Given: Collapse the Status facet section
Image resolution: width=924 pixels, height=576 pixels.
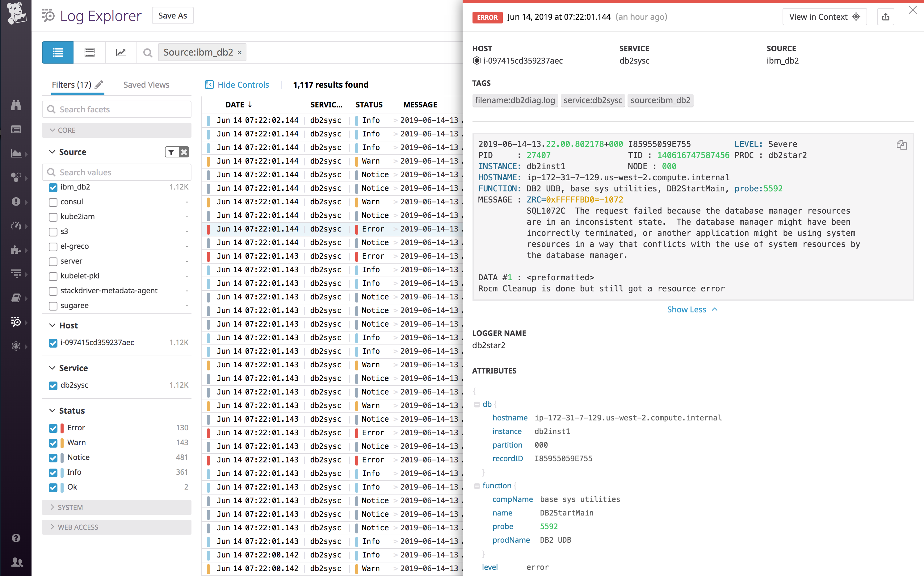Looking at the screenshot, I should (52, 411).
